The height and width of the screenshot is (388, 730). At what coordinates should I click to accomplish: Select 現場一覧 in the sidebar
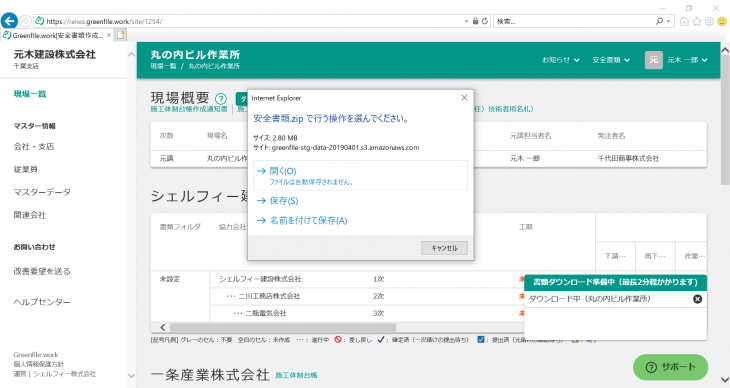pos(30,94)
